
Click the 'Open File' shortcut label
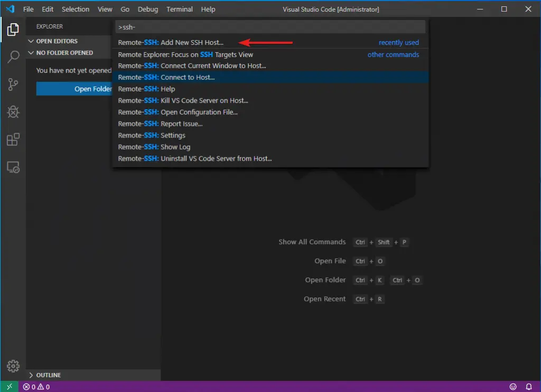click(330, 261)
